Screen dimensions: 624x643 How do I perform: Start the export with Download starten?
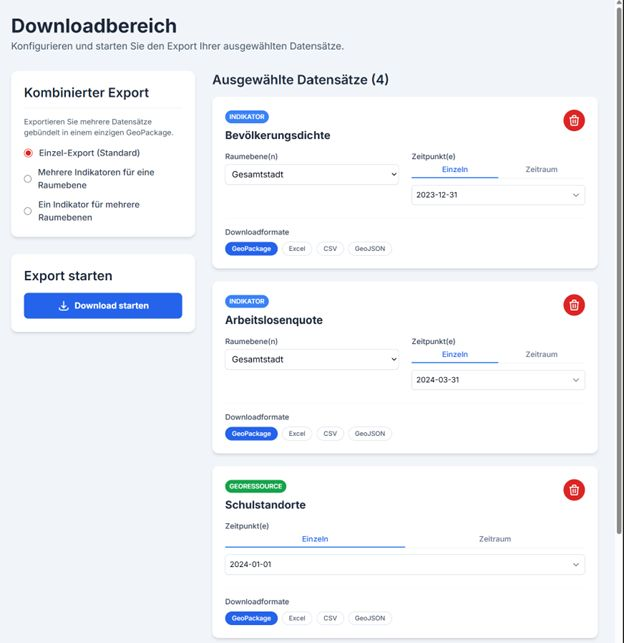coord(103,306)
